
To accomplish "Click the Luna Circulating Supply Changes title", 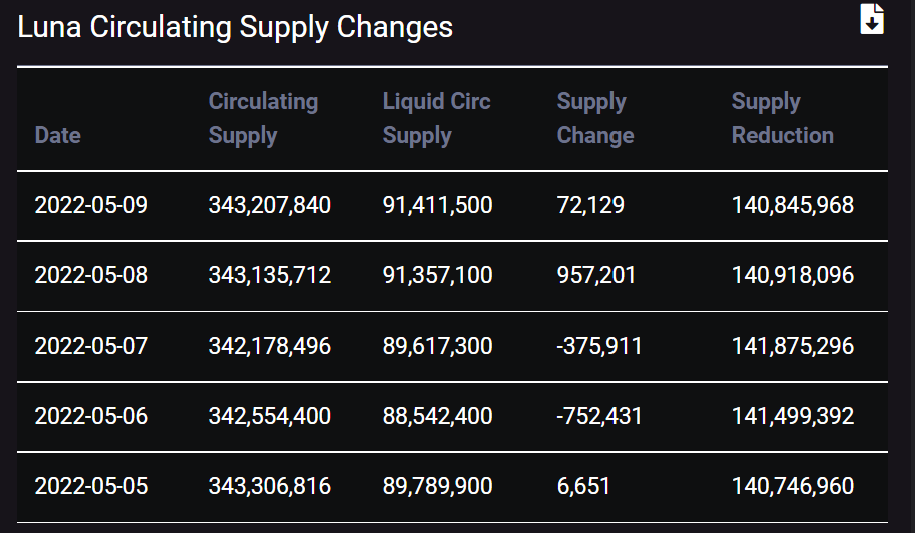I will (235, 27).
